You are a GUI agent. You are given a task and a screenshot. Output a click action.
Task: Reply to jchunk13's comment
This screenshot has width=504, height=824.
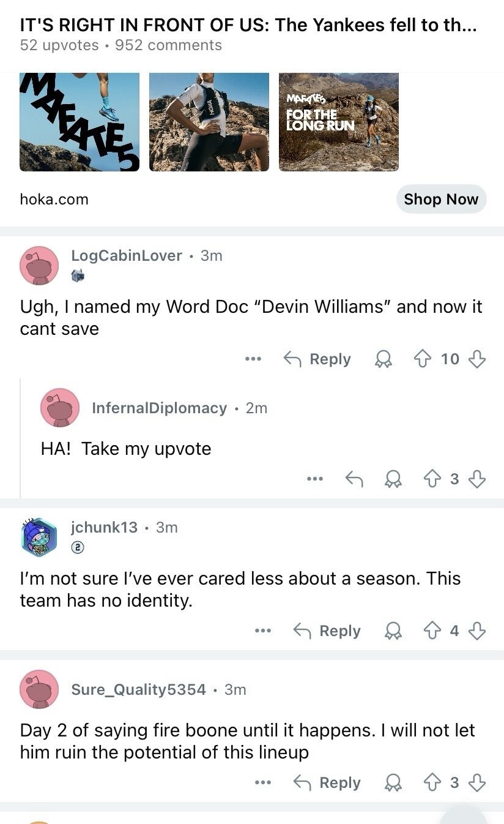pyautogui.click(x=327, y=631)
